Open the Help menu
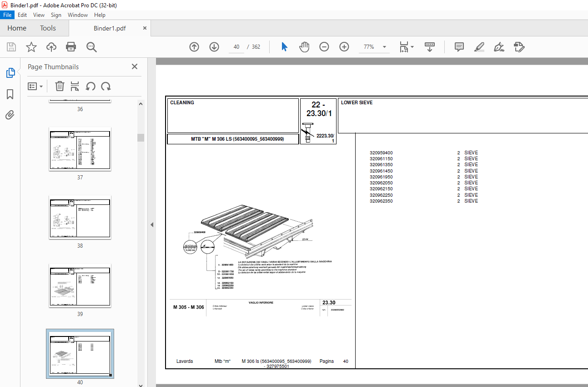 (x=100, y=15)
